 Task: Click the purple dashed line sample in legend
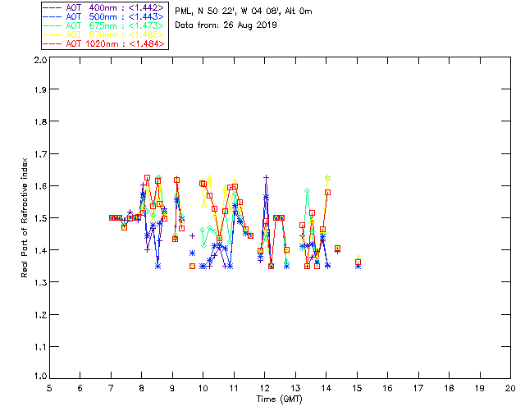pos(52,7)
